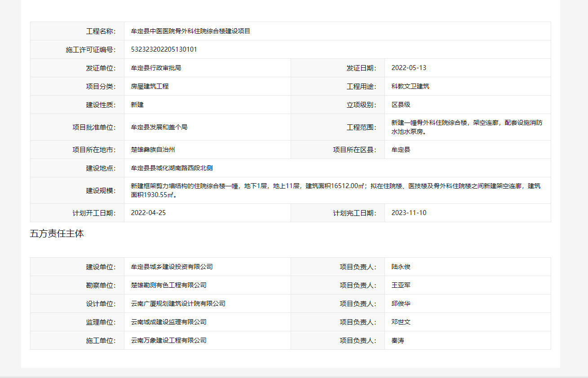Click the 施工许可证编号 field label
The height and width of the screenshot is (378, 588).
click(x=91, y=49)
